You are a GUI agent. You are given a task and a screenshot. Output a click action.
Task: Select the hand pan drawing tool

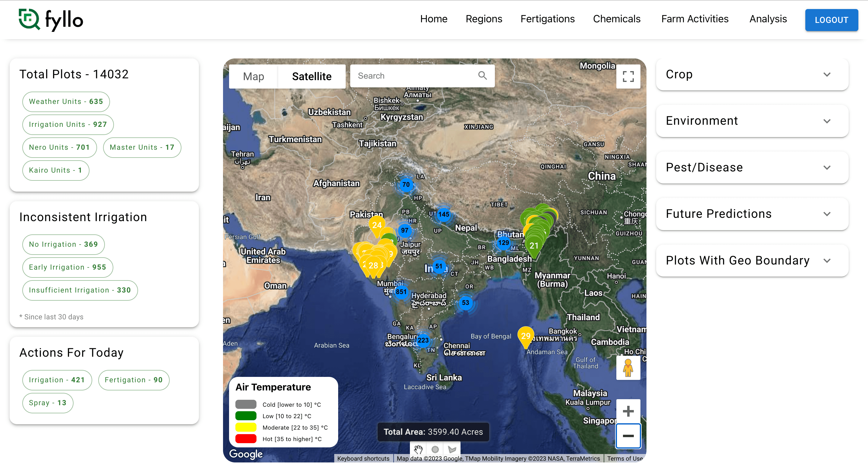[418, 449]
